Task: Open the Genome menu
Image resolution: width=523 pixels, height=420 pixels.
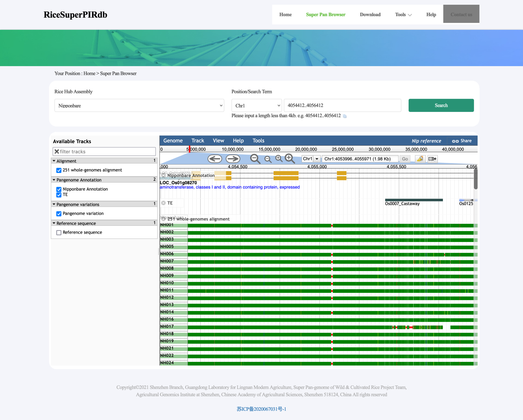Action: point(173,141)
